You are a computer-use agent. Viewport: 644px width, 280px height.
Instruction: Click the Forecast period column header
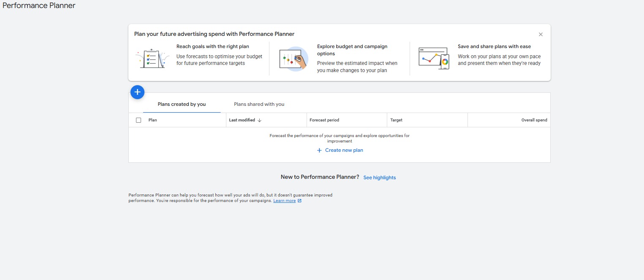(324, 120)
